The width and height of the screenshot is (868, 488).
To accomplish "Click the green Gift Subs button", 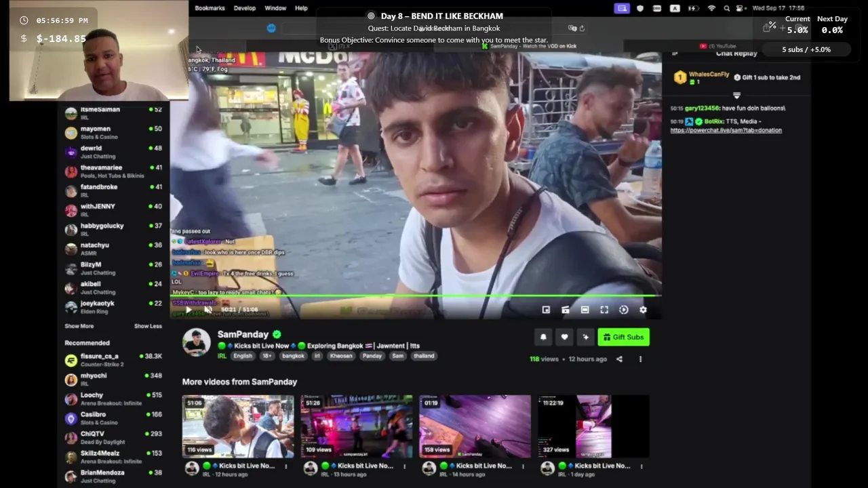I will [623, 337].
